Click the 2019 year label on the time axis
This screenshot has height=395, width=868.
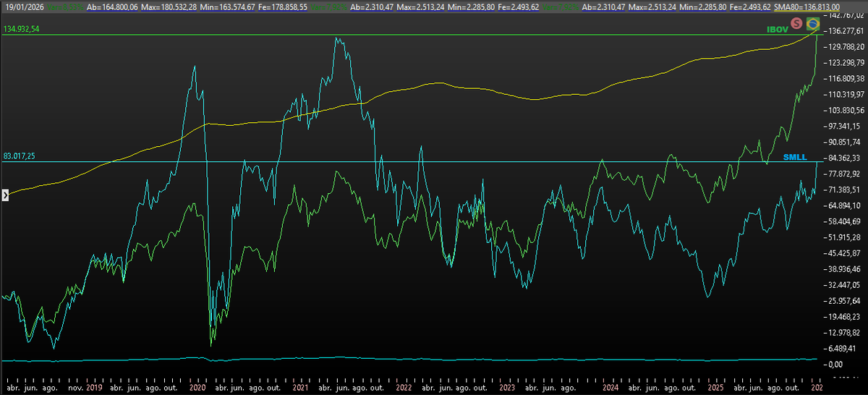[x=95, y=388]
